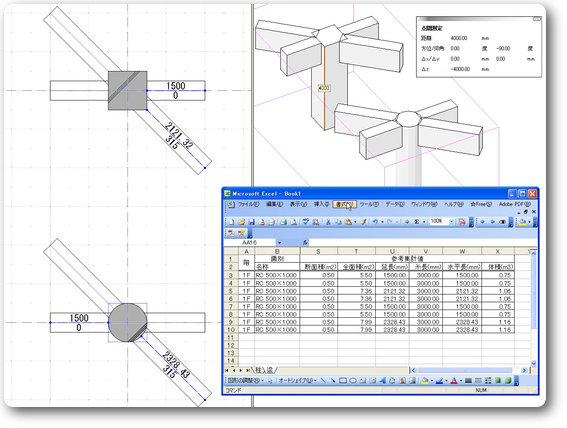Click the red Font Color swatch in drawing toolbar
Viewport: 567px width, 428px height.
454,380
